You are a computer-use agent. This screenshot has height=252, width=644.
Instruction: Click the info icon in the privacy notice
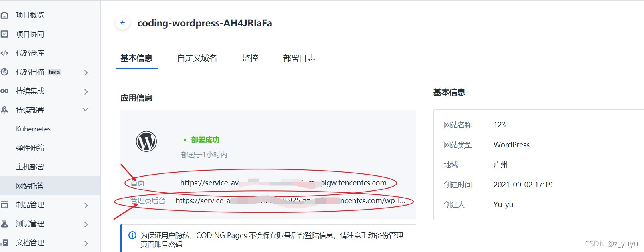click(x=132, y=235)
